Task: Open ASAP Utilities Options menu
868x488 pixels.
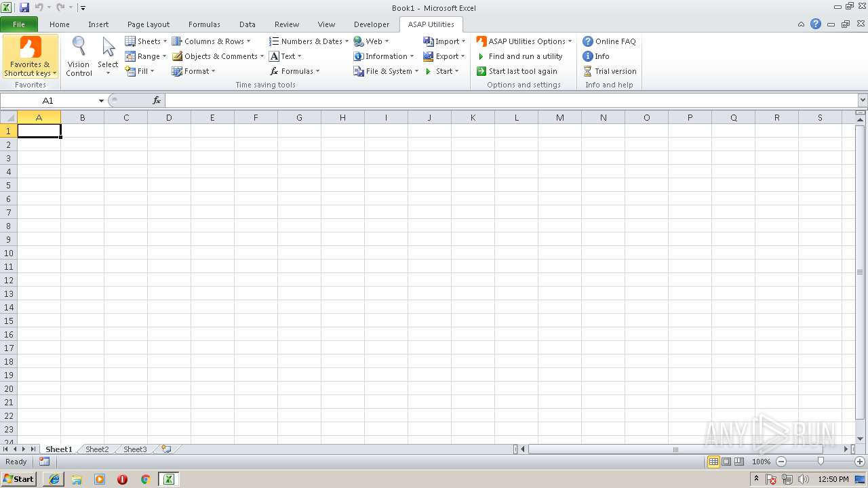Action: coord(524,41)
